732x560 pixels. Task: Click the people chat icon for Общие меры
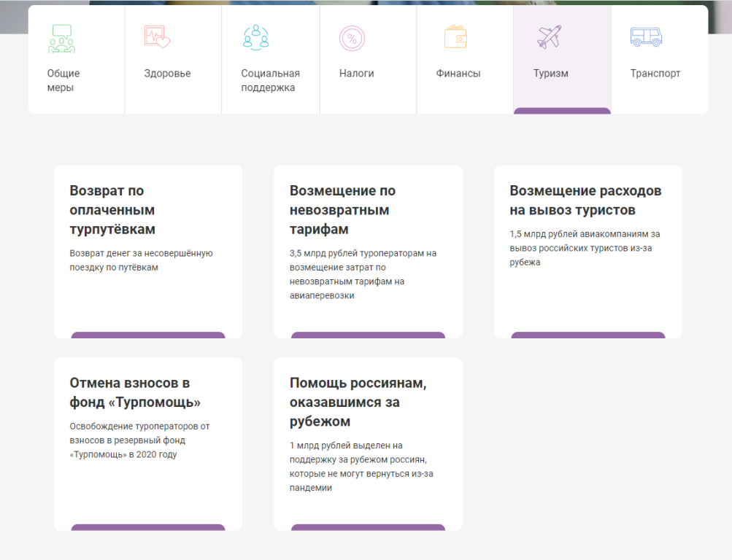click(61, 39)
